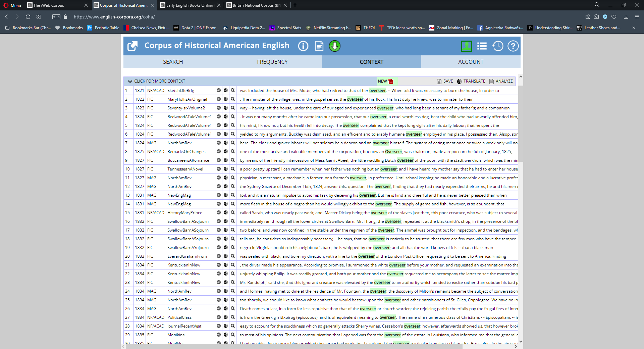Click the Opera speed dial grid icon

(x=39, y=17)
